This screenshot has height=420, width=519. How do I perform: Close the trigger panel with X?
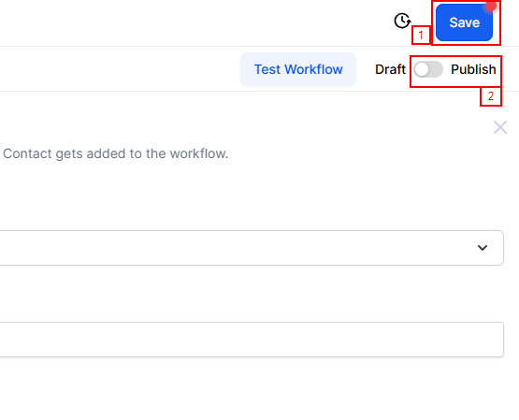499,127
